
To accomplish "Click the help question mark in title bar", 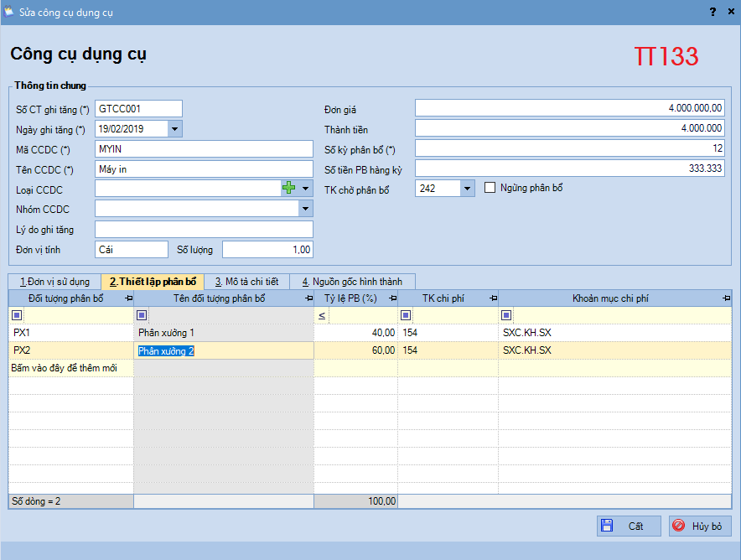I will (x=712, y=13).
